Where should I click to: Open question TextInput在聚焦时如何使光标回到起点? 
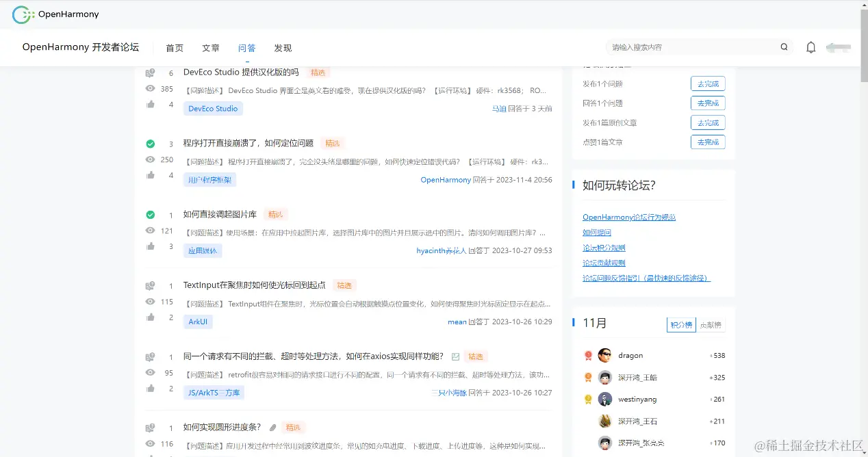pyautogui.click(x=255, y=285)
